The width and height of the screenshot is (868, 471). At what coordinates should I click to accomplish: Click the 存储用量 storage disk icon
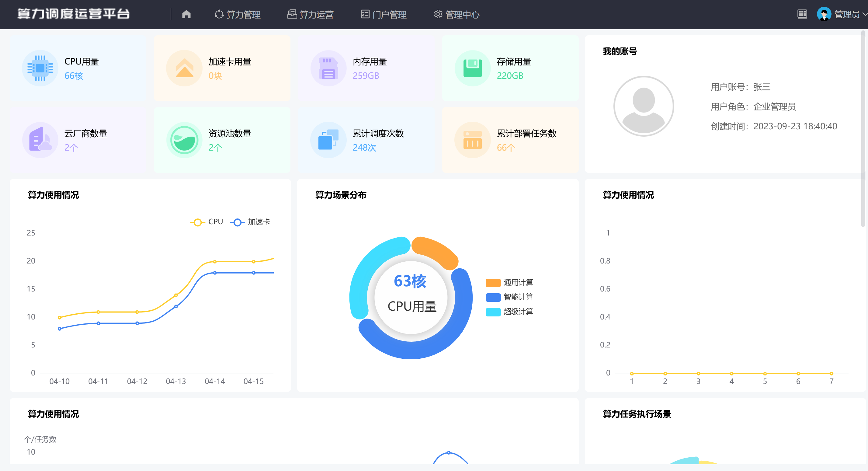pos(472,68)
